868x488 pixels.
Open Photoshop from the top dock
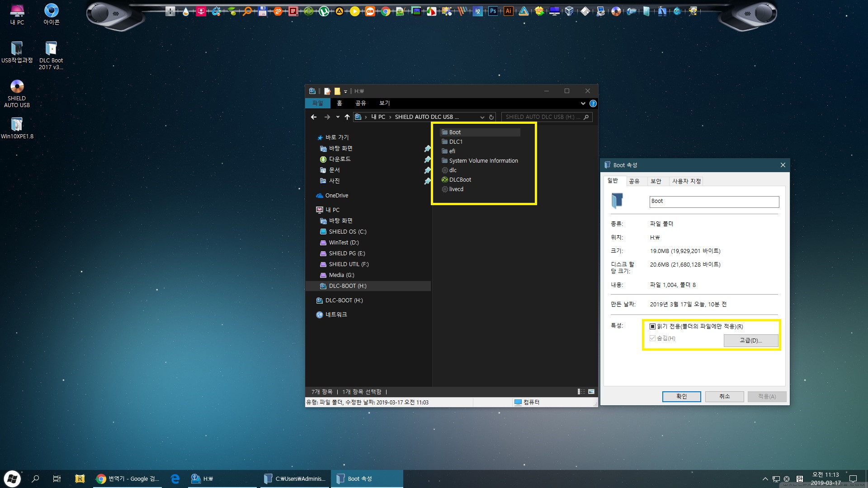493,11
